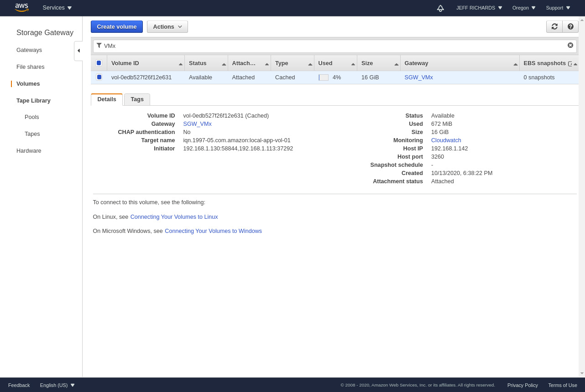Open the help panel

(570, 26)
